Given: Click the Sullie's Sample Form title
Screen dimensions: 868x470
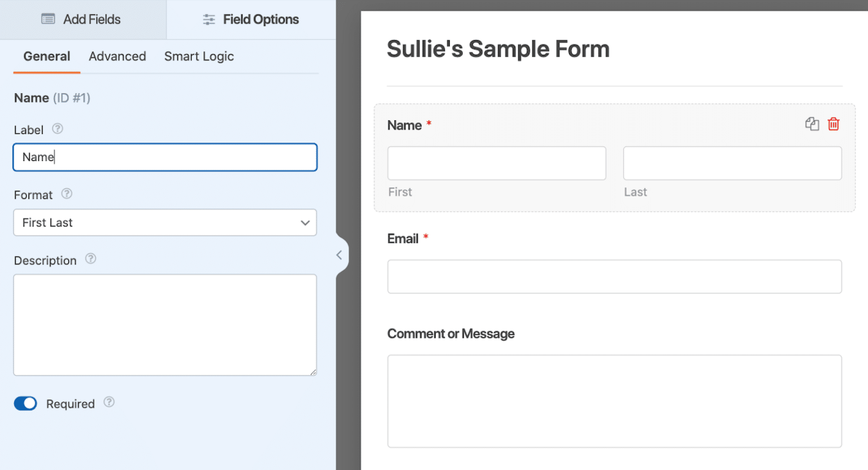Looking at the screenshot, I should [x=498, y=49].
